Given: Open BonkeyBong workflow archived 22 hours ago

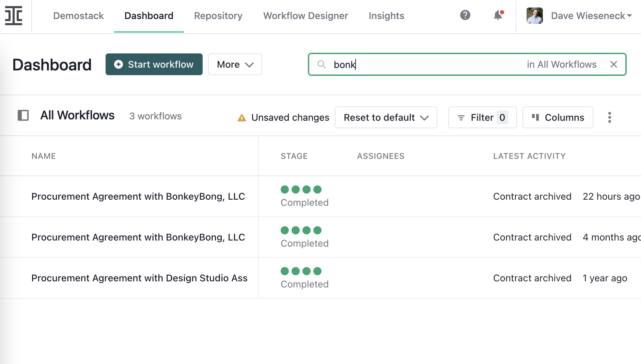Looking at the screenshot, I should 138,196.
